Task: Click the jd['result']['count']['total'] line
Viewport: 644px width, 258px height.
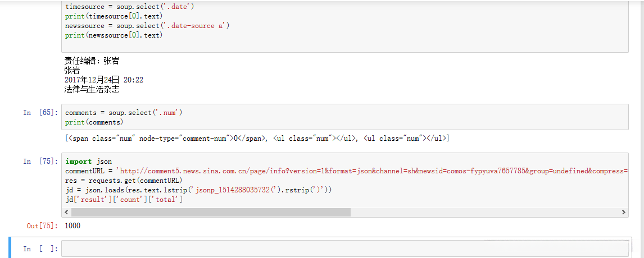Action: click(124, 199)
